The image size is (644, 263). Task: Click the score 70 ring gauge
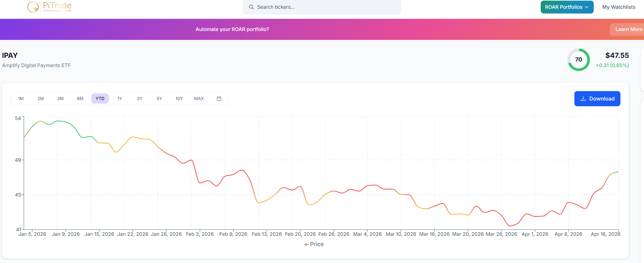click(578, 60)
